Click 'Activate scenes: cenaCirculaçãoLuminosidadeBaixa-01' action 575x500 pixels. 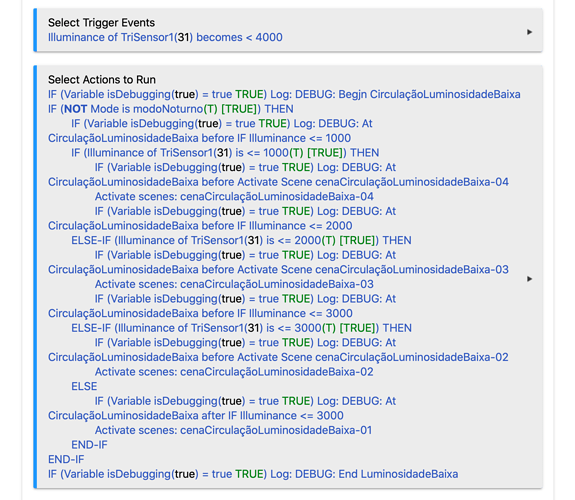(x=233, y=430)
